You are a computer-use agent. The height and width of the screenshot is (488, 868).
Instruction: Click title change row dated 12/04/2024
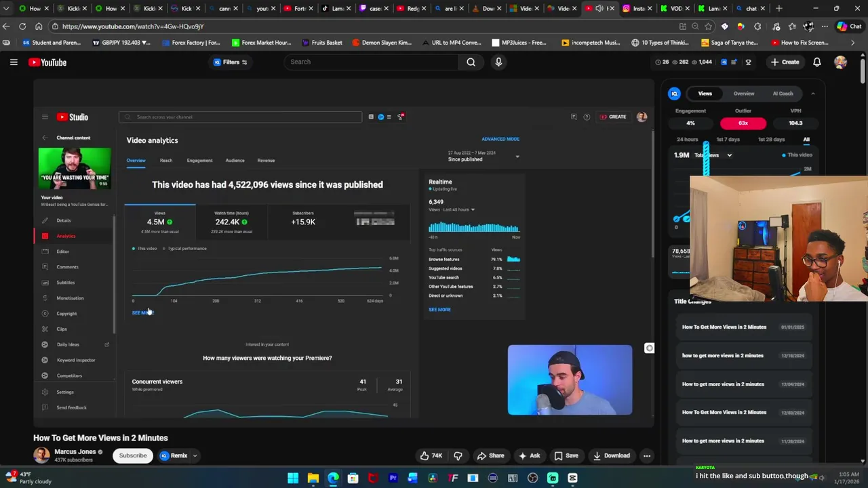point(743,384)
